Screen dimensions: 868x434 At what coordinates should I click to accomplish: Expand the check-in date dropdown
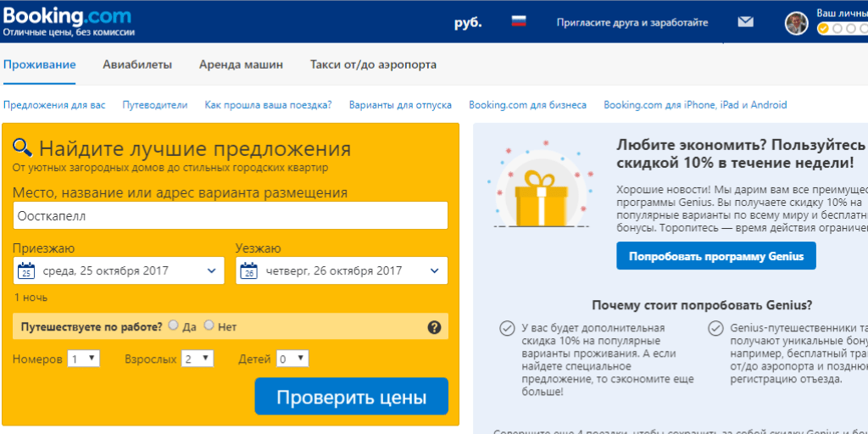pyautogui.click(x=211, y=271)
